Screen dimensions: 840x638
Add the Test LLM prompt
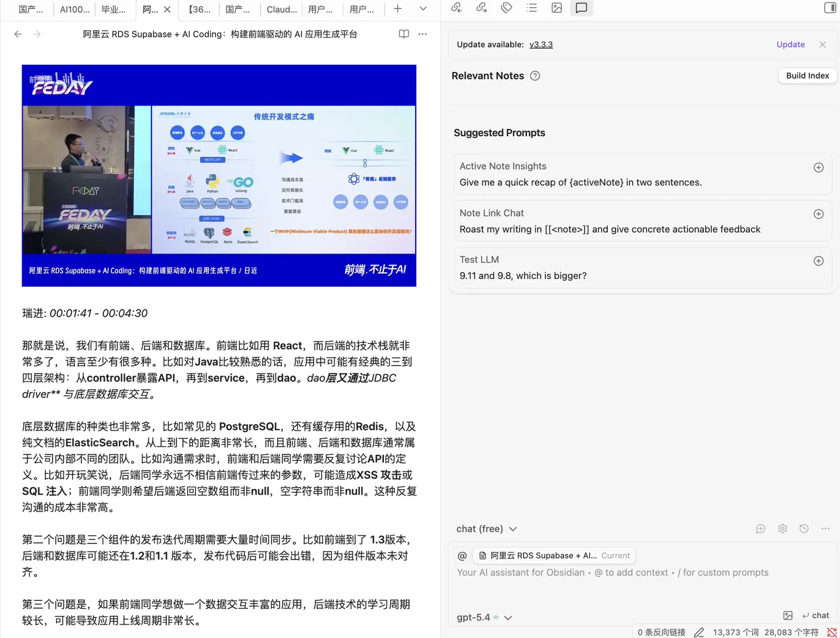click(x=818, y=261)
